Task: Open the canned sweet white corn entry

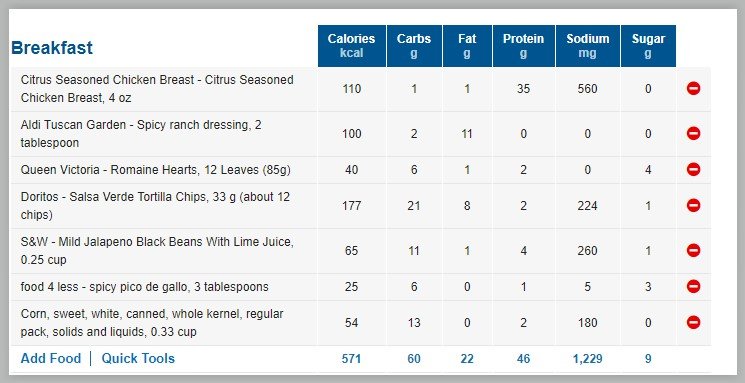Action: coord(152,323)
